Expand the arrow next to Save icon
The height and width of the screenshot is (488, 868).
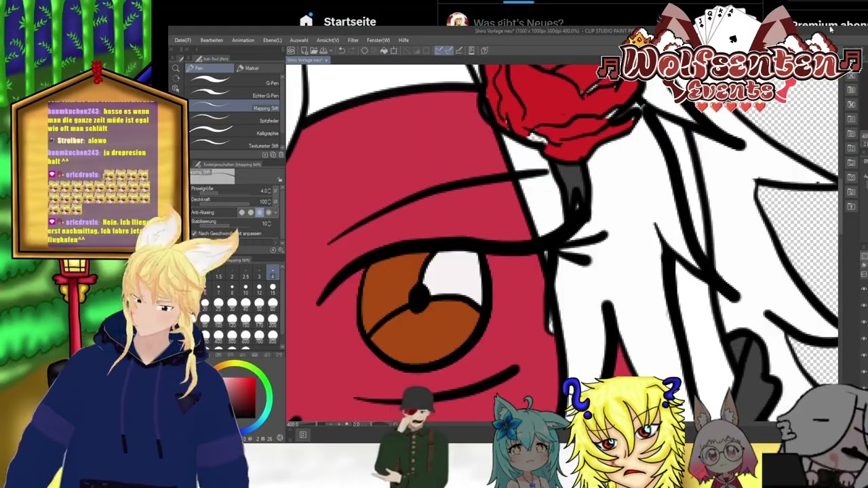pos(331,50)
